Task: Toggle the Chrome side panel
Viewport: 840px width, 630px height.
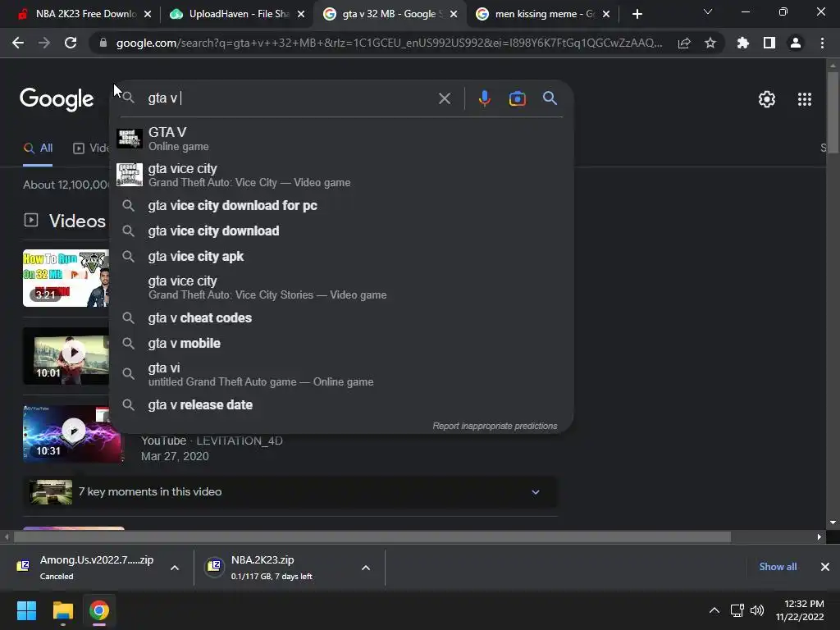Action: point(769,43)
